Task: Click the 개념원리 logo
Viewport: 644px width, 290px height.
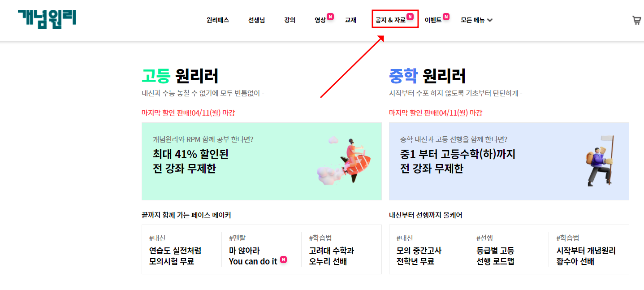Action: (x=47, y=19)
